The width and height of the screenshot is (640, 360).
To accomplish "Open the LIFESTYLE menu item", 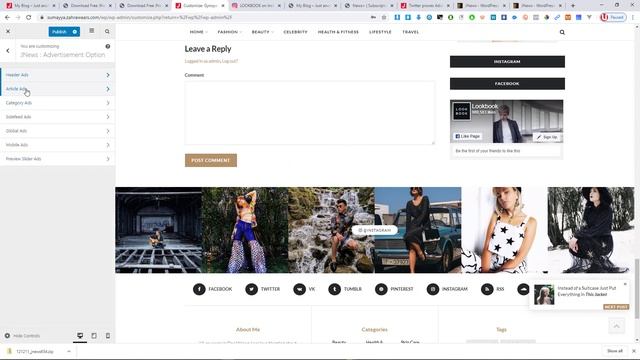I will (380, 32).
